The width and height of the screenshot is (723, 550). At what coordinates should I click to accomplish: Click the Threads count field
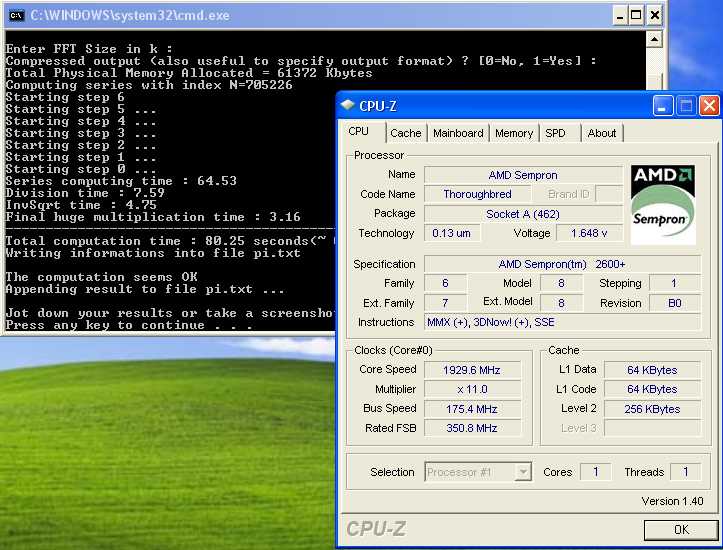(x=685, y=472)
